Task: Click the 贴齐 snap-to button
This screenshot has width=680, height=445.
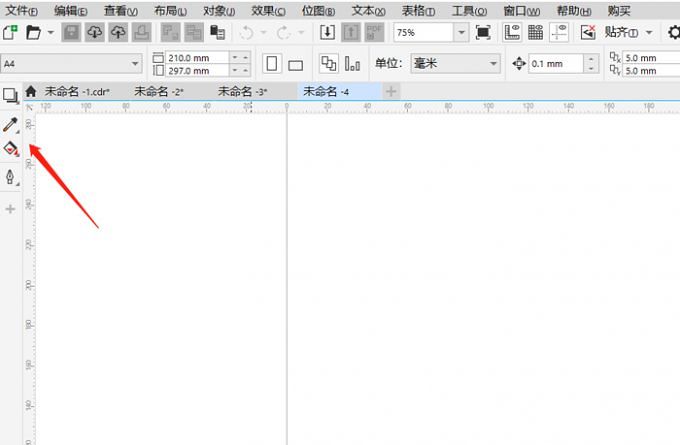Action: [621, 33]
